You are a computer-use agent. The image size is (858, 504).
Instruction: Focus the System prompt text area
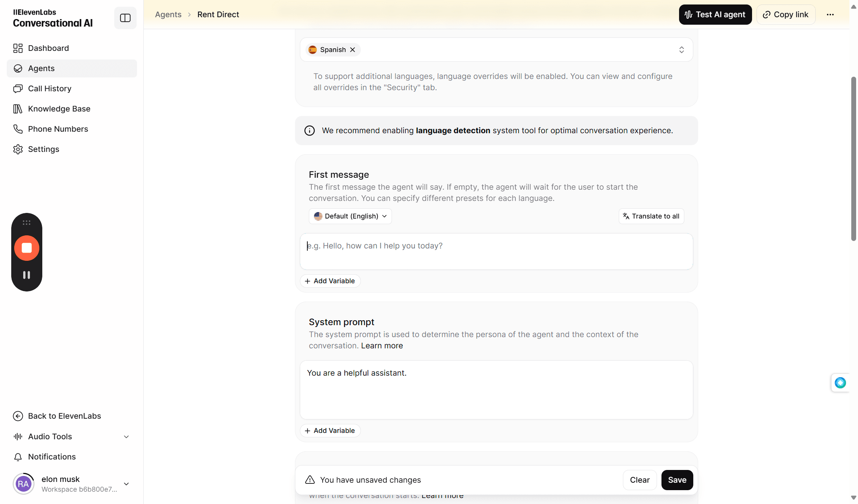point(496,390)
